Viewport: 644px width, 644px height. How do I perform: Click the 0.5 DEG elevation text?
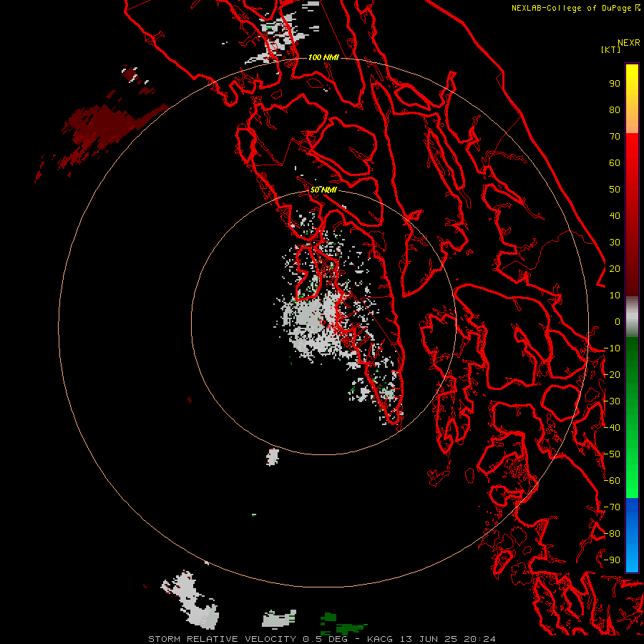326,639
